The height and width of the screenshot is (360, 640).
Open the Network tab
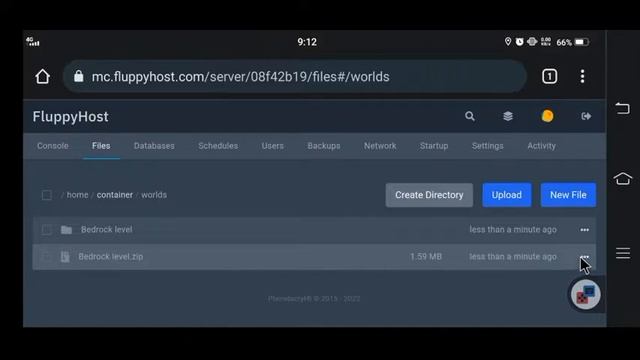pos(380,146)
